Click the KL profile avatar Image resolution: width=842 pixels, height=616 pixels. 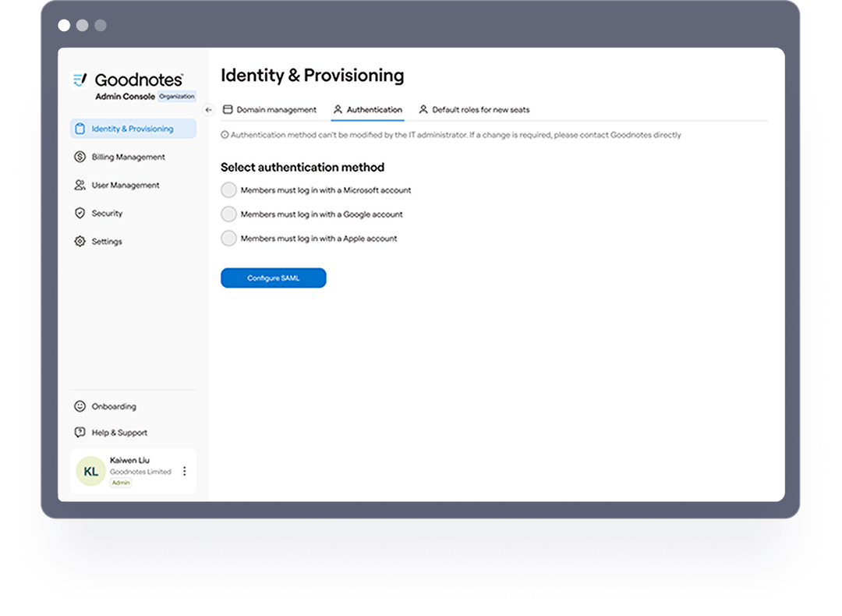(90, 471)
